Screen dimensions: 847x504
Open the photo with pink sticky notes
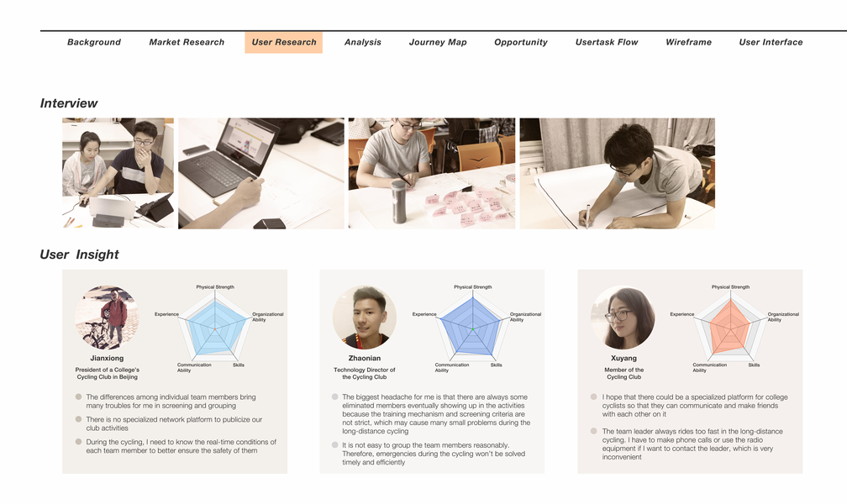(x=432, y=173)
